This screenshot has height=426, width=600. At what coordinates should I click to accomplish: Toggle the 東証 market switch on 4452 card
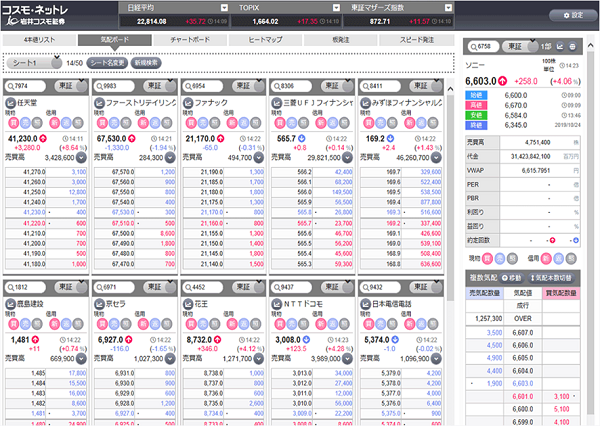(249, 287)
